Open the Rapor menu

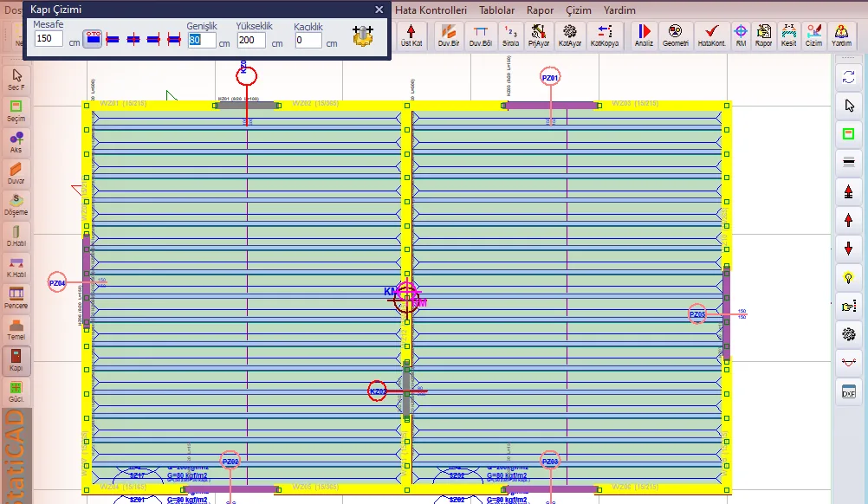point(540,10)
